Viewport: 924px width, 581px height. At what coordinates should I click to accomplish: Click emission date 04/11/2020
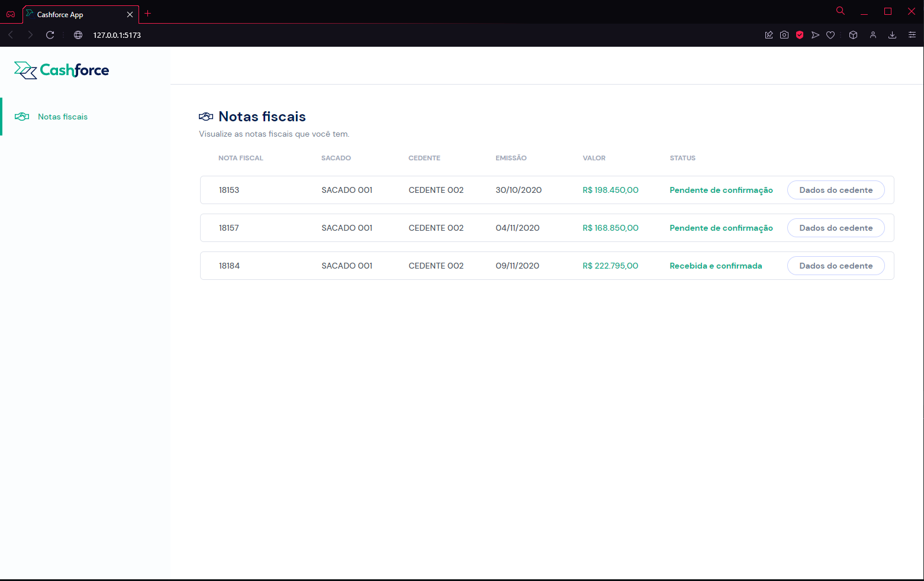pyautogui.click(x=517, y=228)
